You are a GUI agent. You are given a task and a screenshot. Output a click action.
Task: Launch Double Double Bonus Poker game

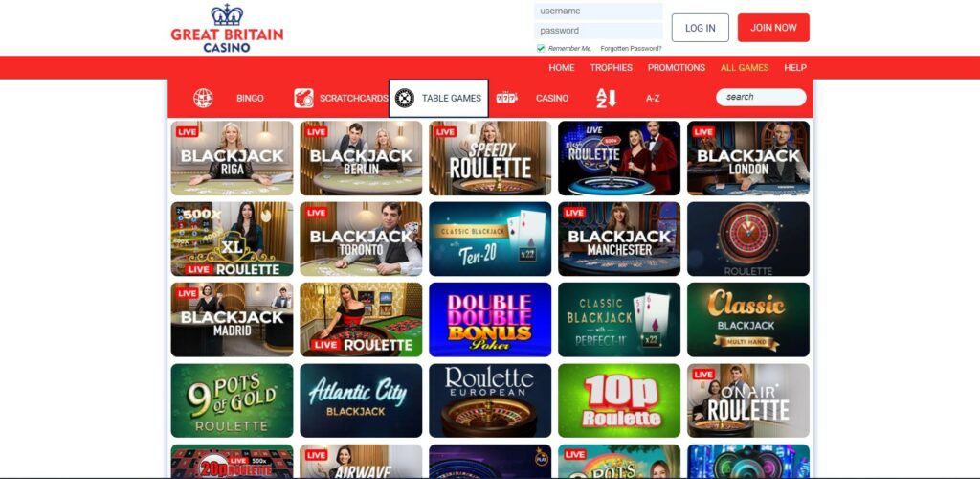[x=490, y=320]
